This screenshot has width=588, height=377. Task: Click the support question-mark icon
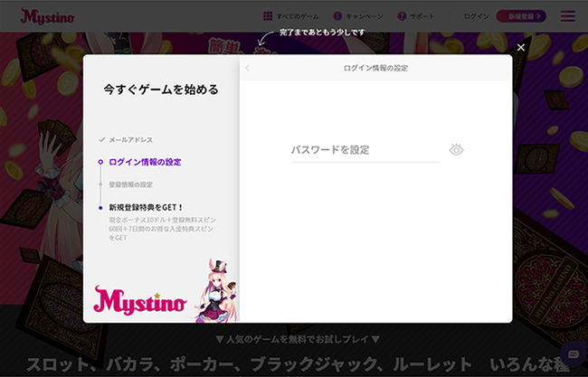click(403, 16)
